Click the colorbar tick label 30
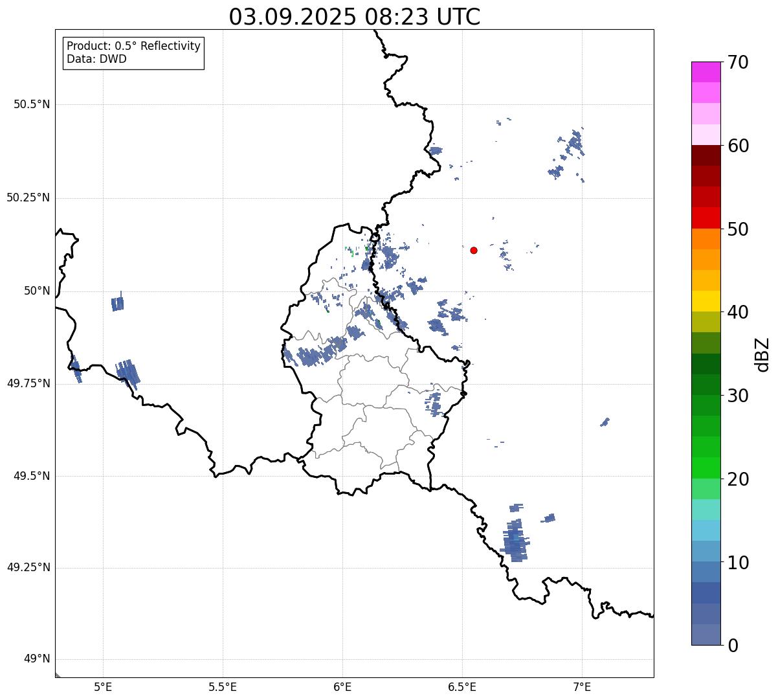 pyautogui.click(x=738, y=396)
